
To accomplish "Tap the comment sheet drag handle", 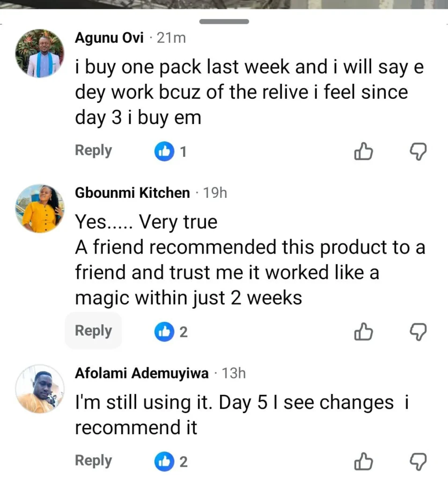I will [224, 22].
